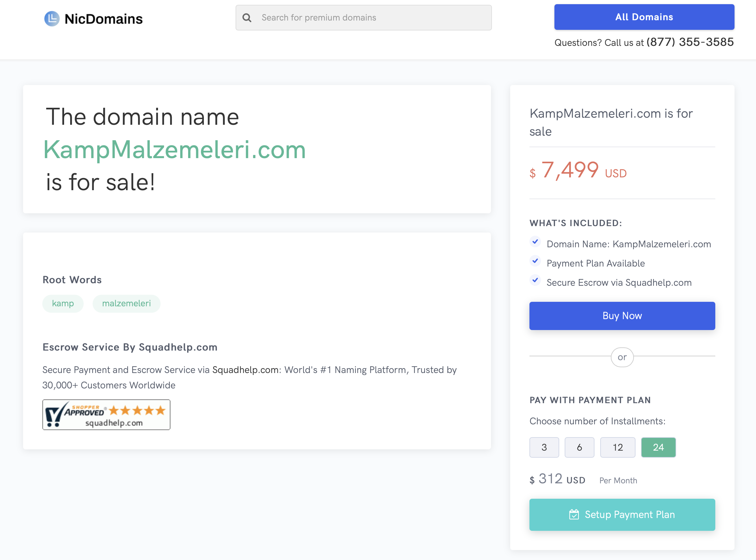This screenshot has width=756, height=560.
Task: Click the Squadhelp.com link in escrow text
Action: pyautogui.click(x=245, y=369)
